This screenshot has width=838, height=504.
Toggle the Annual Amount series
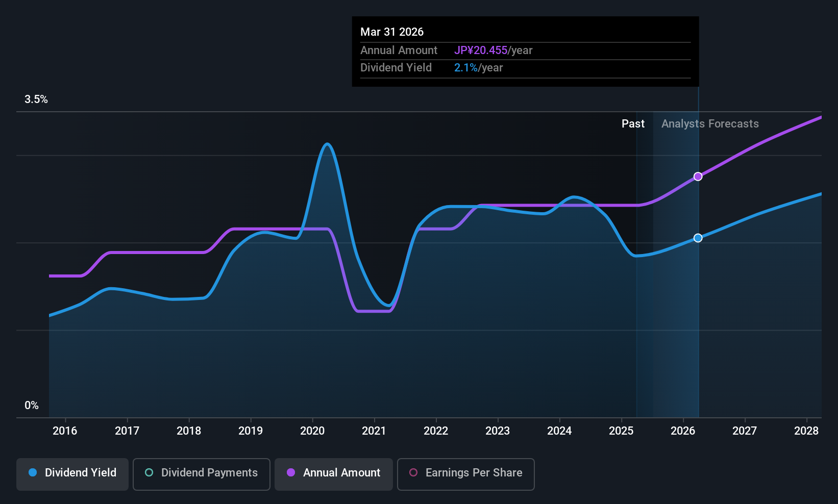tap(334, 474)
